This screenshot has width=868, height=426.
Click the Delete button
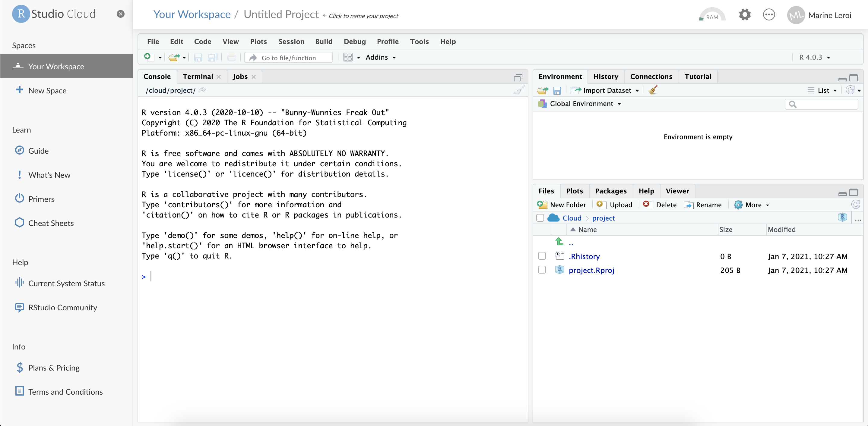pos(660,205)
